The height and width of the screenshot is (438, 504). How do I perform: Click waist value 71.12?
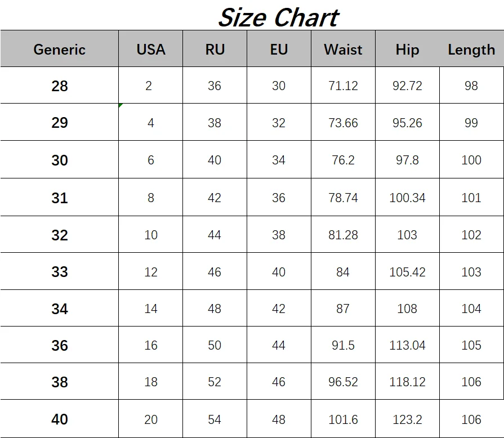coord(343,86)
